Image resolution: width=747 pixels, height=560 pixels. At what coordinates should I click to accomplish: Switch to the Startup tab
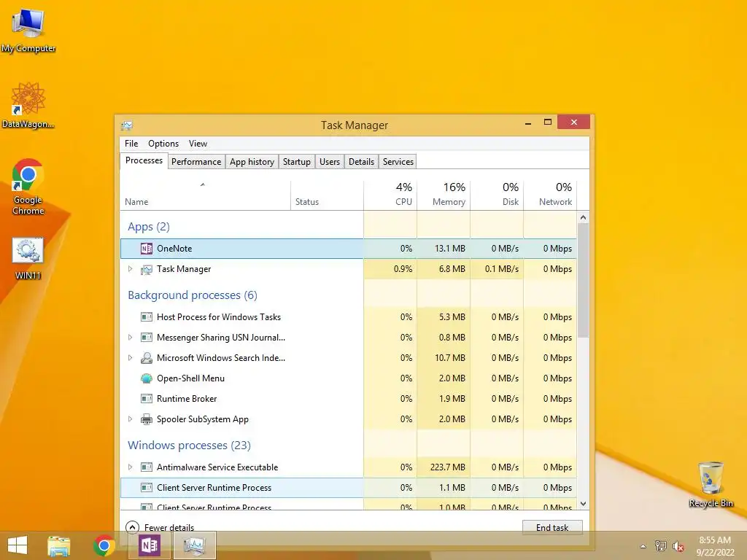297,162
